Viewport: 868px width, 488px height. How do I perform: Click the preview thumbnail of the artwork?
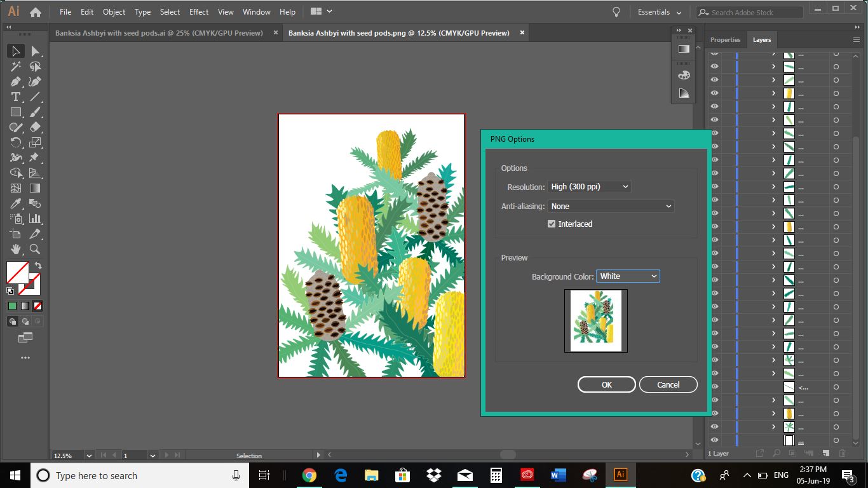595,320
